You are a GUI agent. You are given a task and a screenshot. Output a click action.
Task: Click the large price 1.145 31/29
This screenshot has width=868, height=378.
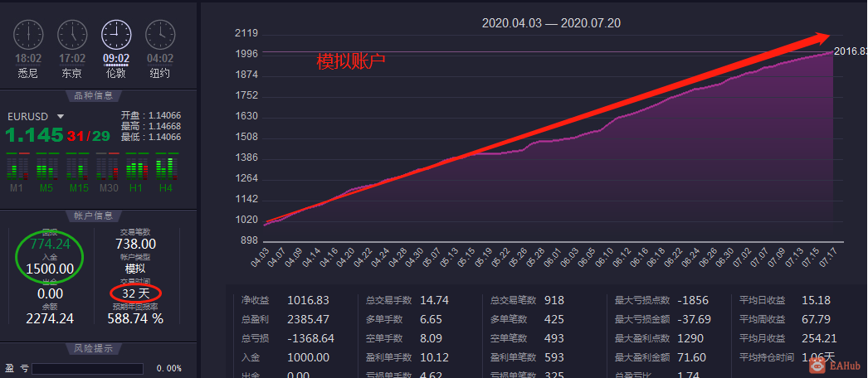[57, 135]
